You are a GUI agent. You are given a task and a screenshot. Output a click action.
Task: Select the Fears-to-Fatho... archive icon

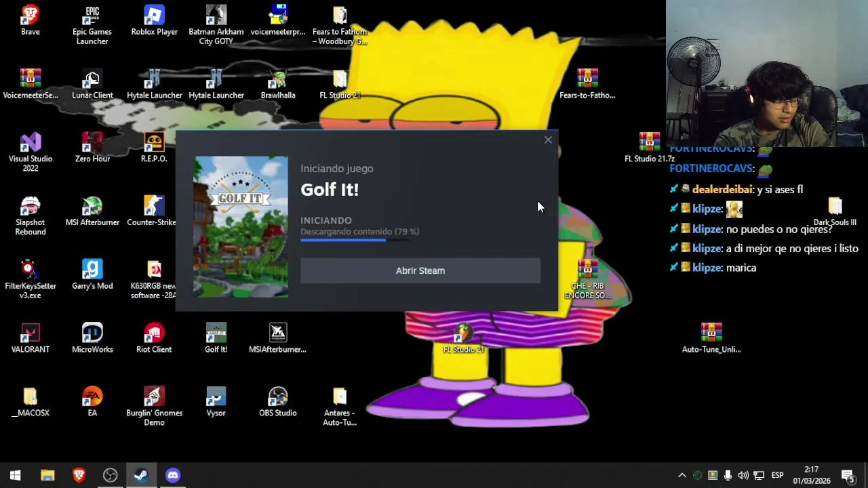click(x=587, y=85)
